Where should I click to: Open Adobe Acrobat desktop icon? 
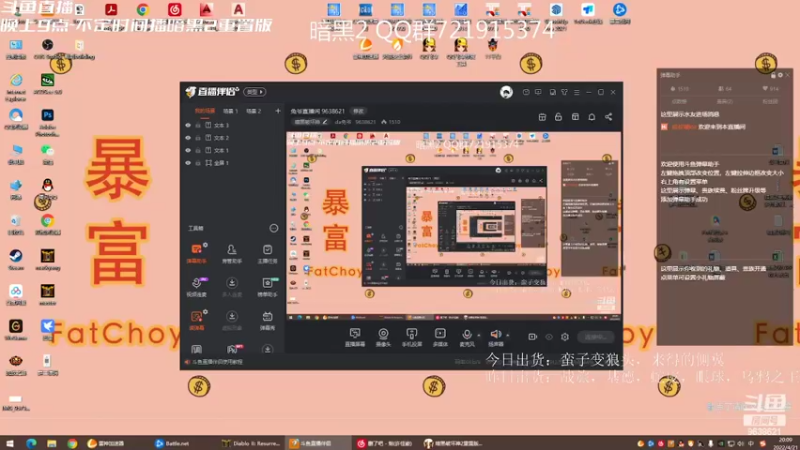111,9
